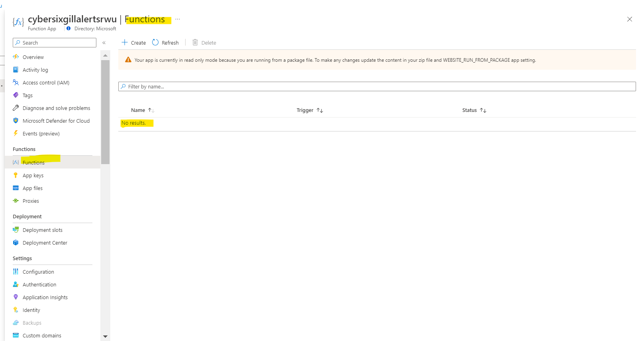Click the App keys key icon
Screen dimensions: 644x341
click(16, 175)
